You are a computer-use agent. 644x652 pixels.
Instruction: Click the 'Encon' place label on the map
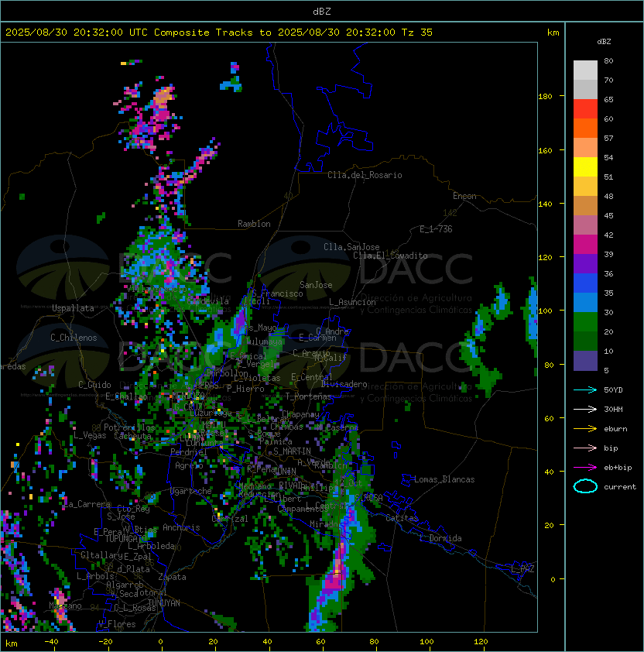click(464, 196)
